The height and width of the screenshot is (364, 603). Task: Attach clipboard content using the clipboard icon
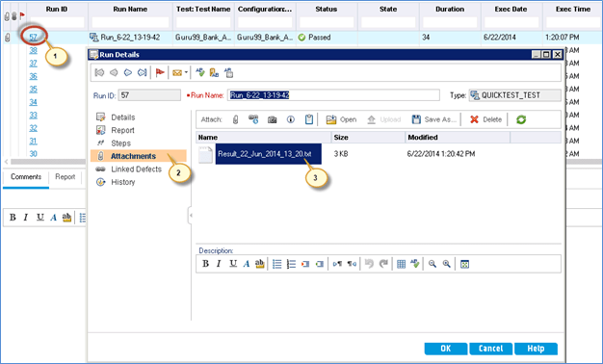[309, 119]
